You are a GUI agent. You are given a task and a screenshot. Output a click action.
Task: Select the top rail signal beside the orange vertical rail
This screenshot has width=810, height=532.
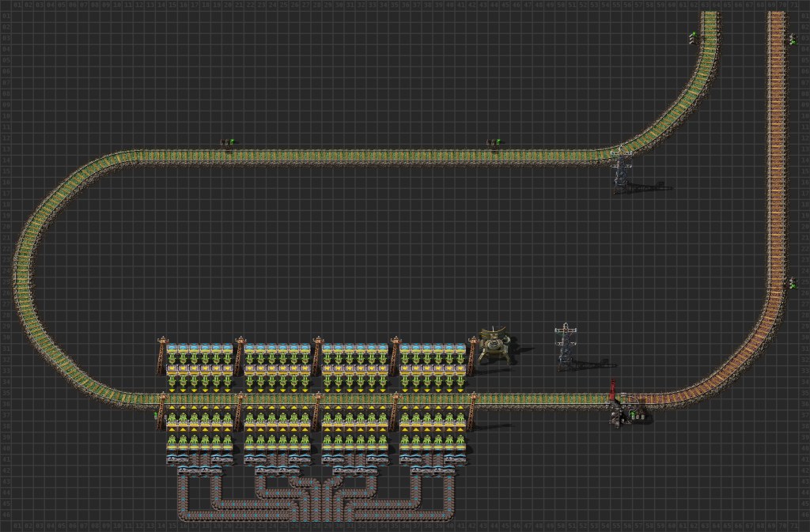[793, 40]
